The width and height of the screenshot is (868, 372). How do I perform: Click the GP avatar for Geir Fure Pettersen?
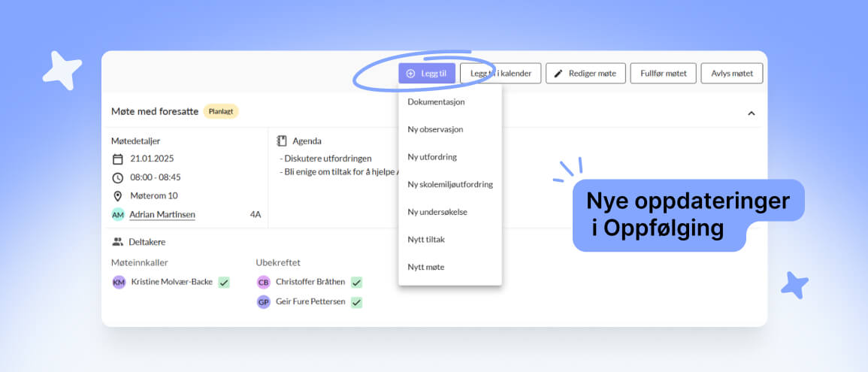(x=263, y=302)
